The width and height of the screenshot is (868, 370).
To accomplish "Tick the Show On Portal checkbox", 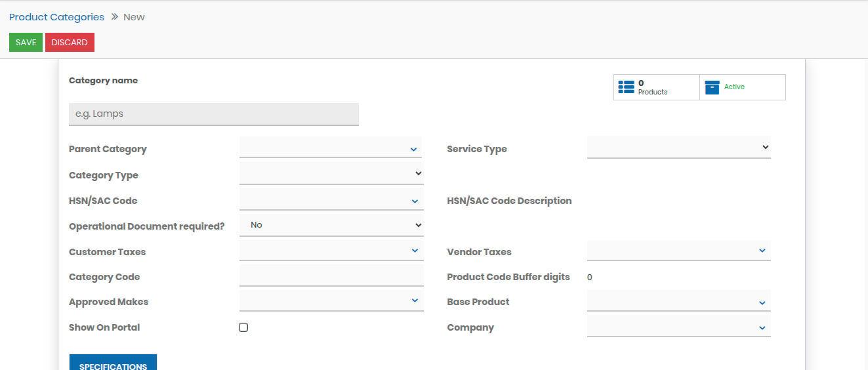I will coord(243,327).
